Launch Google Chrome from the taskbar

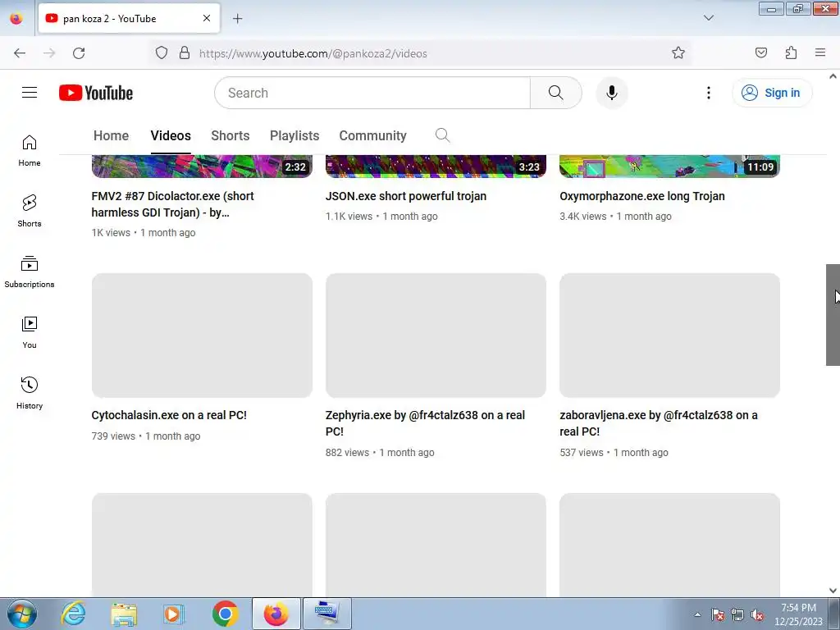pyautogui.click(x=225, y=614)
